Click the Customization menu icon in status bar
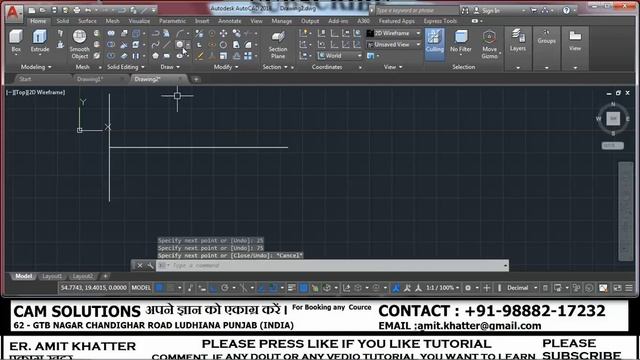 click(x=629, y=288)
